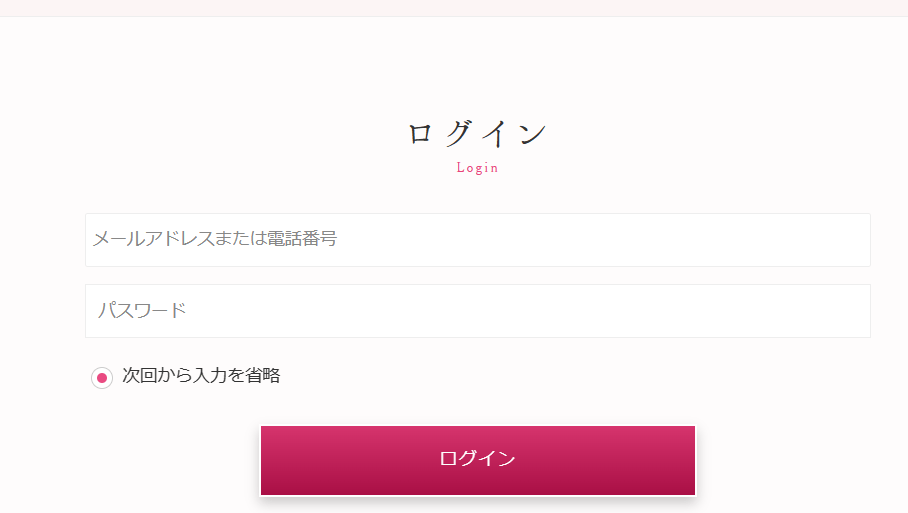Click the ログイン page heading

pos(477,134)
